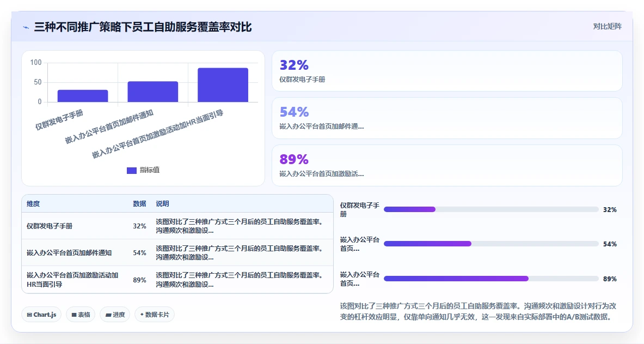Click the chart y-axis label 100
Image resolution: width=644 pixels, height=344 pixels.
36,62
